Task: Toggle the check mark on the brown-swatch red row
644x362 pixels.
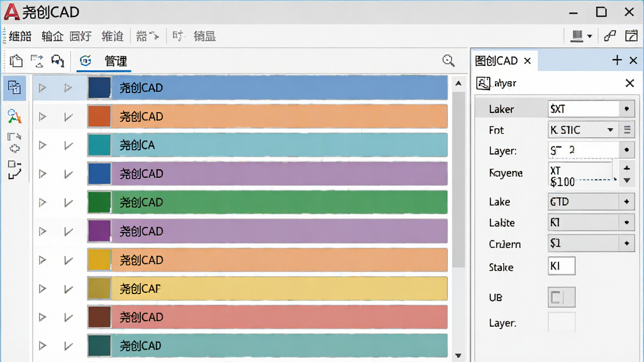Action: pos(69,317)
